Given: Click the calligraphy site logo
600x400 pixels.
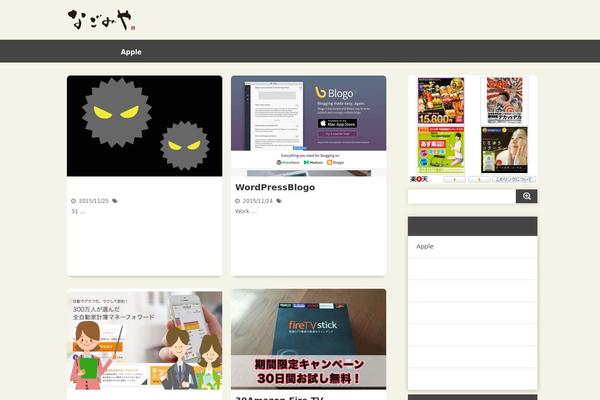Looking at the screenshot, I should [101, 20].
